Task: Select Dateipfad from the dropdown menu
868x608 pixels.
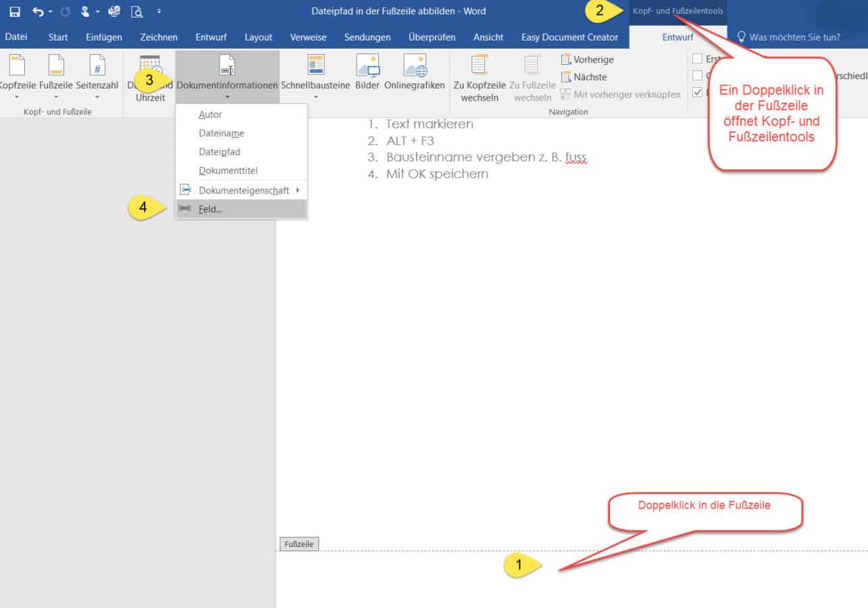Action: pyautogui.click(x=220, y=152)
